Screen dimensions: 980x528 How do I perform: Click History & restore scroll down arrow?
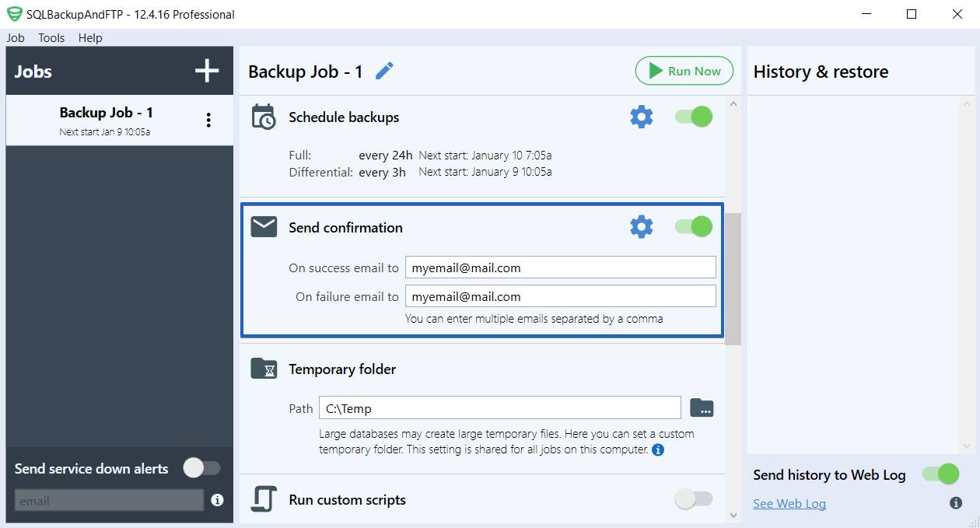[967, 446]
